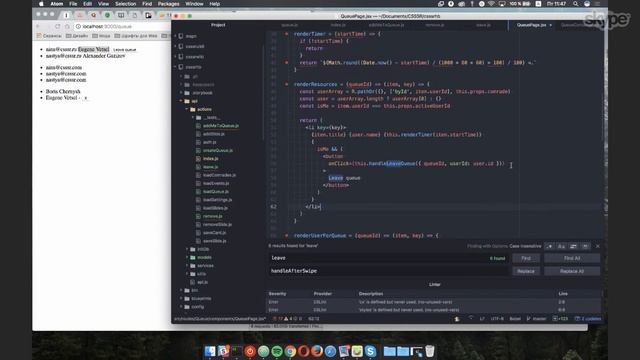The width and height of the screenshot is (640, 360).
Task: Click the Description column header in Linter panel
Action: click(371, 293)
